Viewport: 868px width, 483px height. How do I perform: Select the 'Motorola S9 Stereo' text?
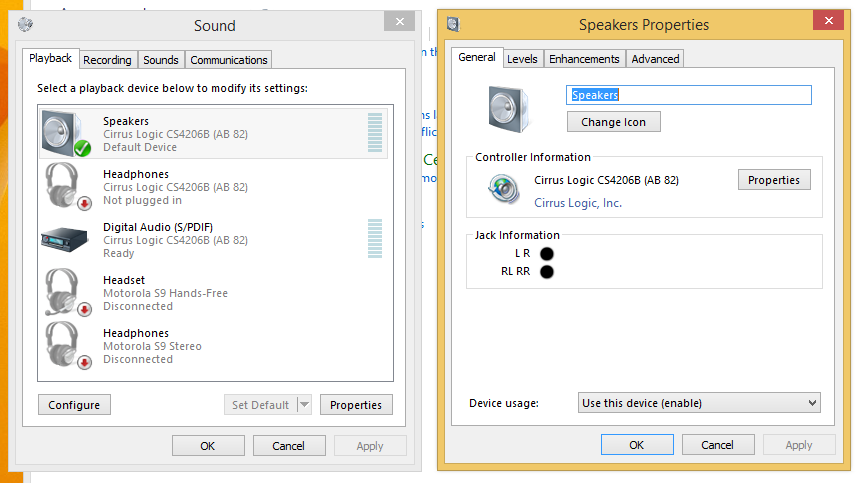click(x=152, y=346)
